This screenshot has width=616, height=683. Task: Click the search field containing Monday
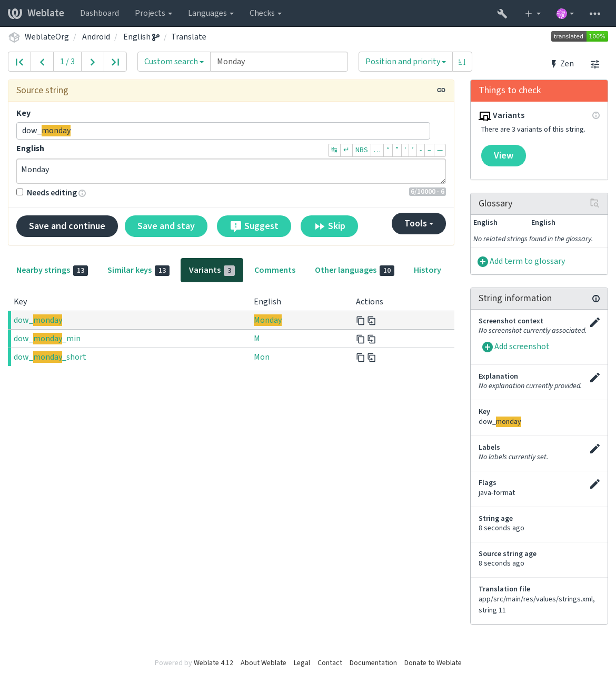(x=279, y=62)
